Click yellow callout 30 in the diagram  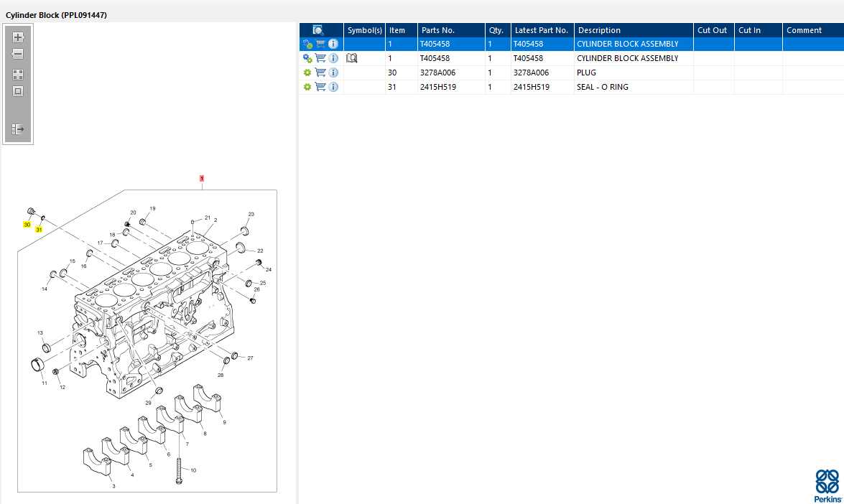(27, 224)
